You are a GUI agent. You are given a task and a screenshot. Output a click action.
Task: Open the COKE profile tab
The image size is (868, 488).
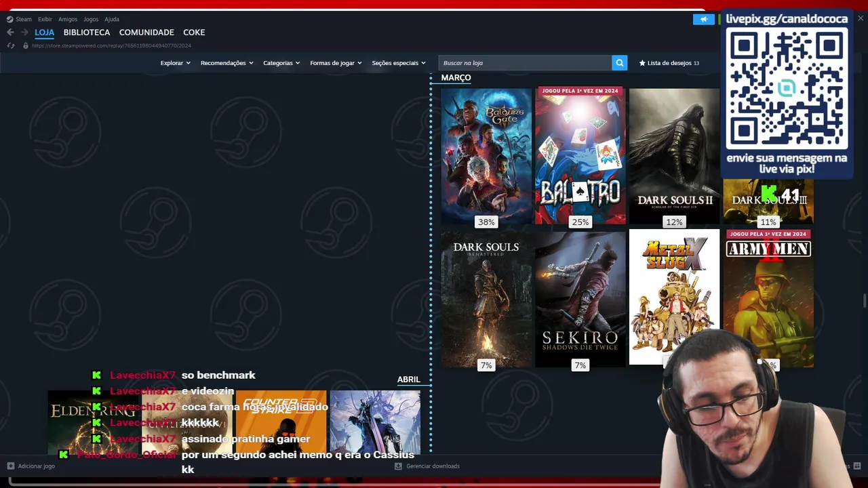point(194,33)
